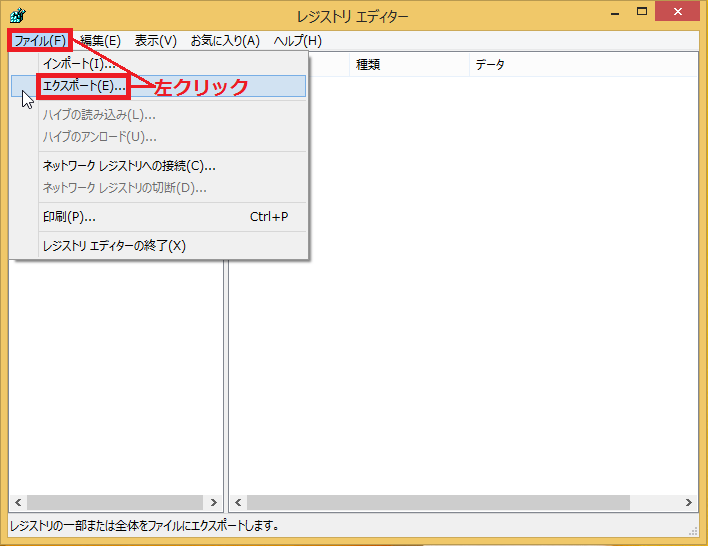Click the values pane horizontal scrollbar thumb
Image resolution: width=708 pixels, height=546 pixels.
(438, 502)
